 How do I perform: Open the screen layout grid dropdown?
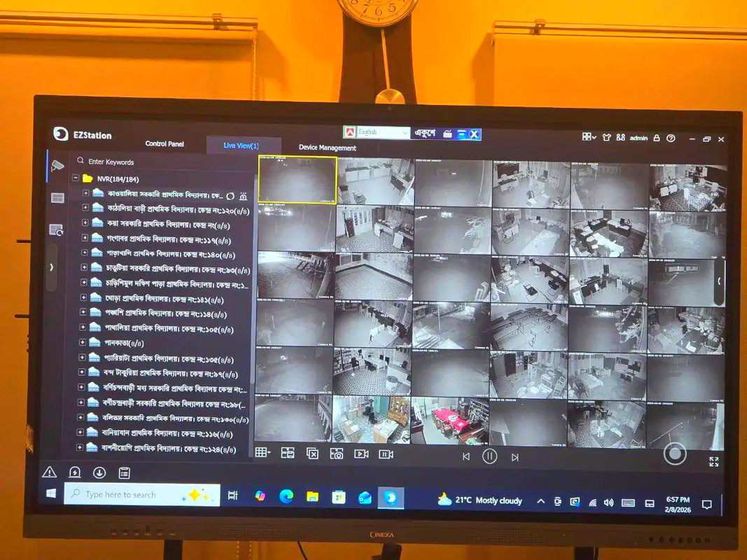coord(262,453)
